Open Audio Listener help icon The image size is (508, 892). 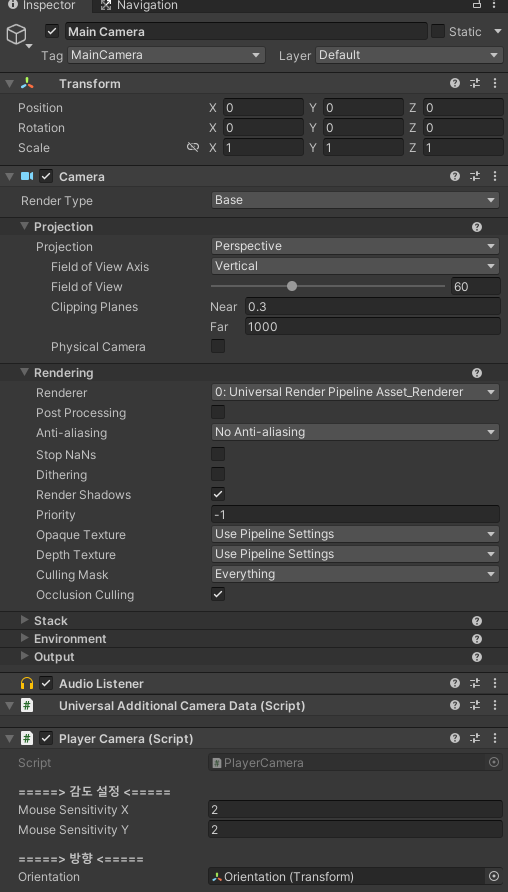(455, 683)
